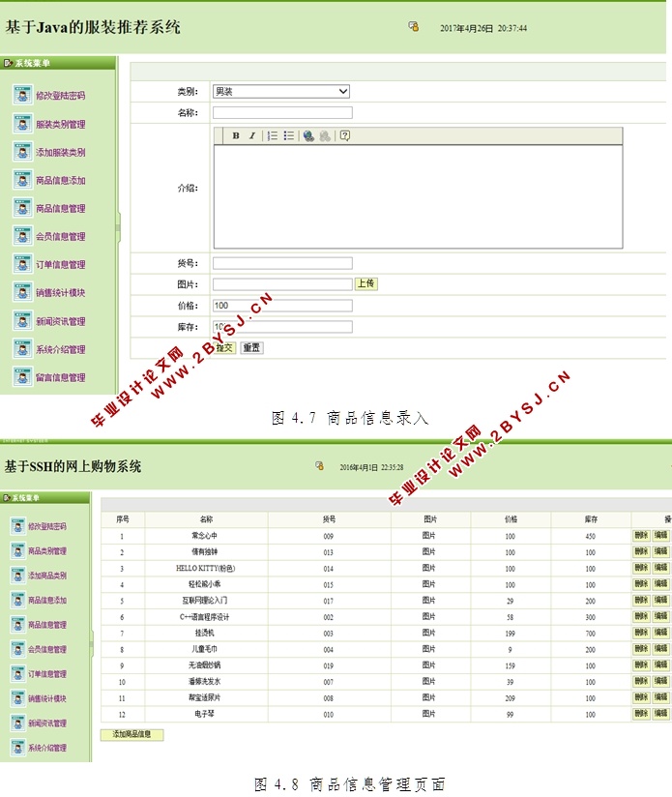Toggle Italic in the 介绍 editor toolbar
Viewport: 672px width, 797px height.
(252, 135)
